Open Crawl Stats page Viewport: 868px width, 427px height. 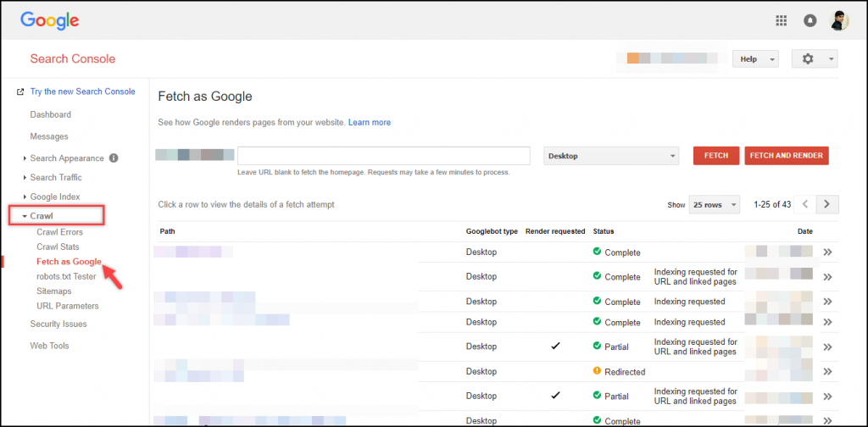pos(58,247)
